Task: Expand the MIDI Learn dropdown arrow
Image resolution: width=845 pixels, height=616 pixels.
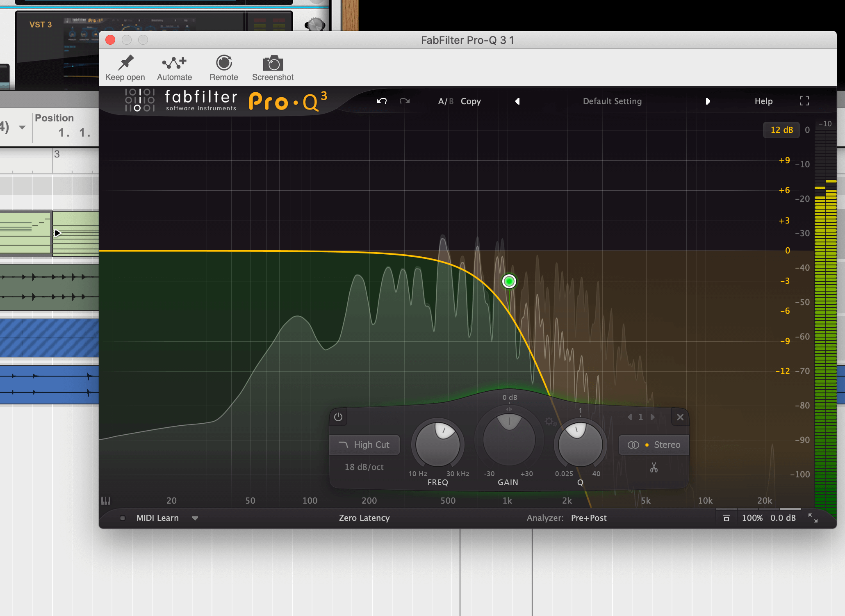Action: coord(195,518)
